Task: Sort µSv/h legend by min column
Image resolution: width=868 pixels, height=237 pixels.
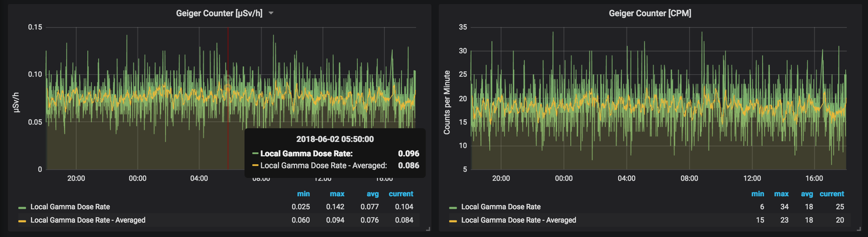Action: 303,194
